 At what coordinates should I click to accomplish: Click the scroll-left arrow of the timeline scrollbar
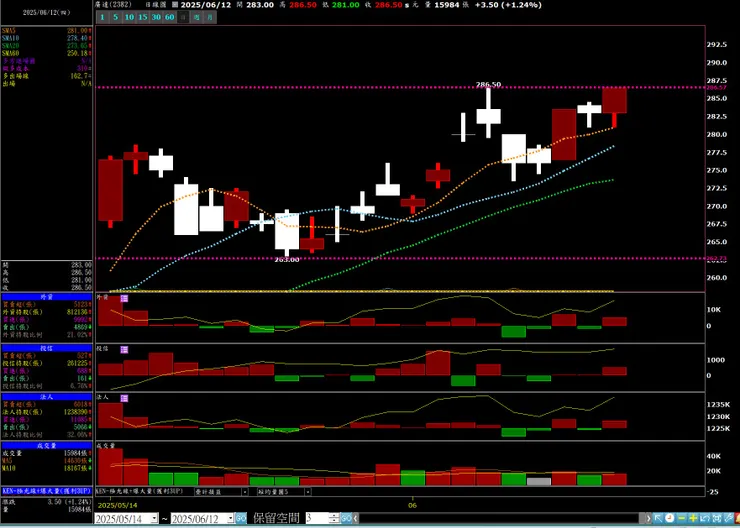click(356, 519)
